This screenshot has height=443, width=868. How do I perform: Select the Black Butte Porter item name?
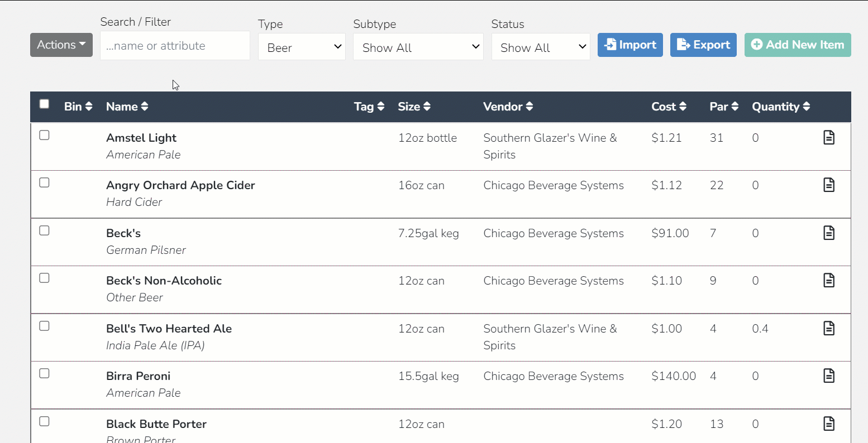[x=156, y=424]
